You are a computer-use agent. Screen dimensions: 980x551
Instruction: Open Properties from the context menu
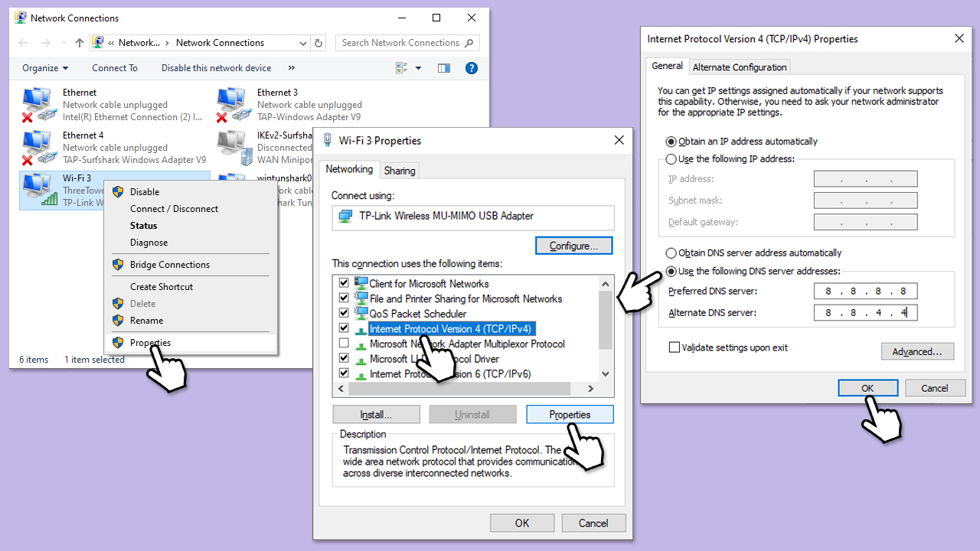tap(150, 343)
